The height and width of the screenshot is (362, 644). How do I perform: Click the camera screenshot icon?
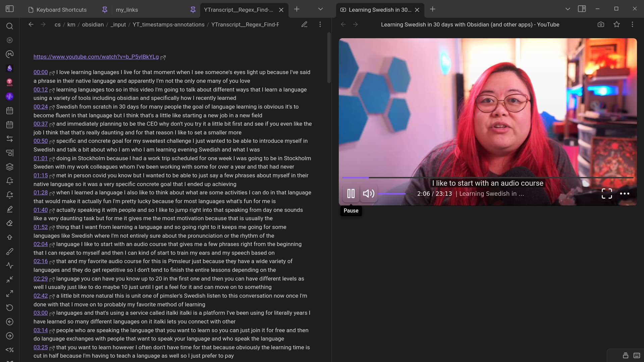pyautogui.click(x=601, y=24)
